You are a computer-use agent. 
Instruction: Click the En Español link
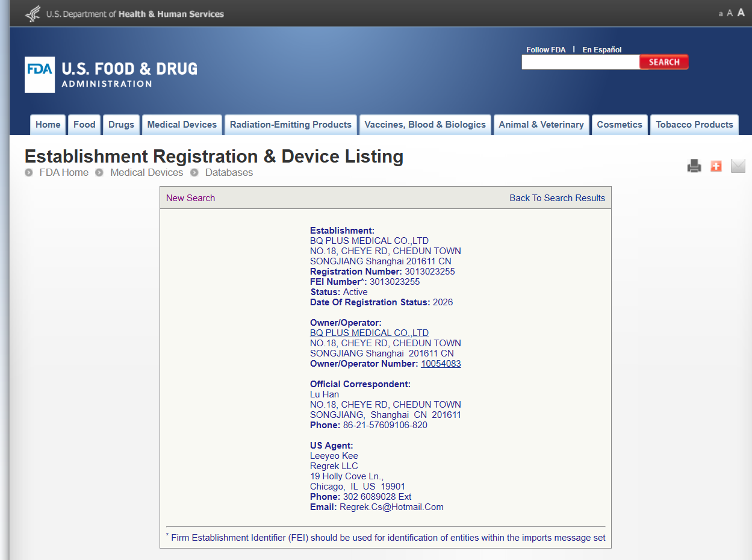(x=601, y=49)
